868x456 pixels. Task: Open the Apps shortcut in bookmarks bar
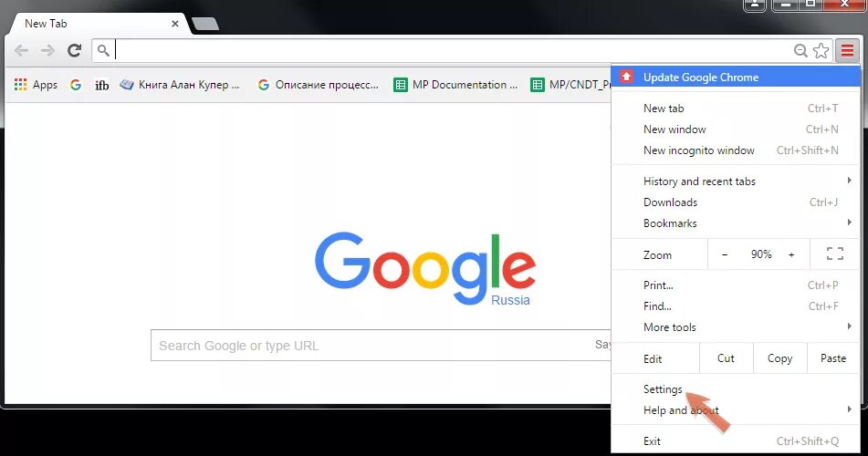coord(36,85)
